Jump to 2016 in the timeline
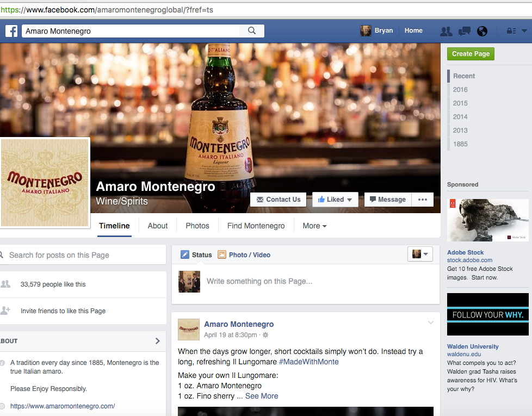The image size is (532, 416). [460, 90]
